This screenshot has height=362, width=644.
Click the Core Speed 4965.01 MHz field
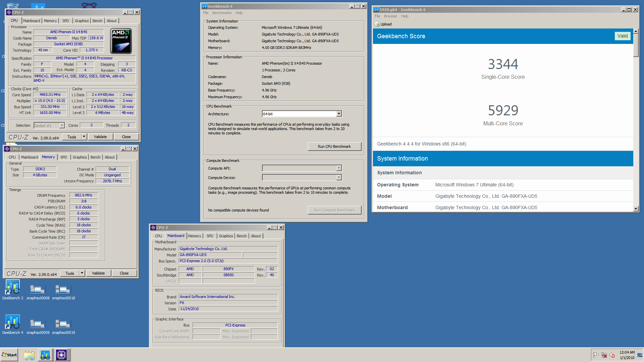[x=50, y=95]
